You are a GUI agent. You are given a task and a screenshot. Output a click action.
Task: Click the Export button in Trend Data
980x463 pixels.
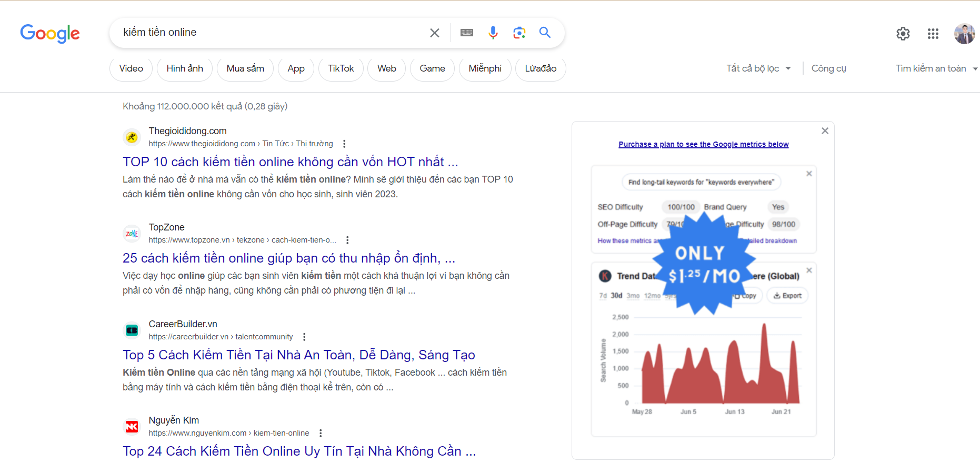[787, 296]
